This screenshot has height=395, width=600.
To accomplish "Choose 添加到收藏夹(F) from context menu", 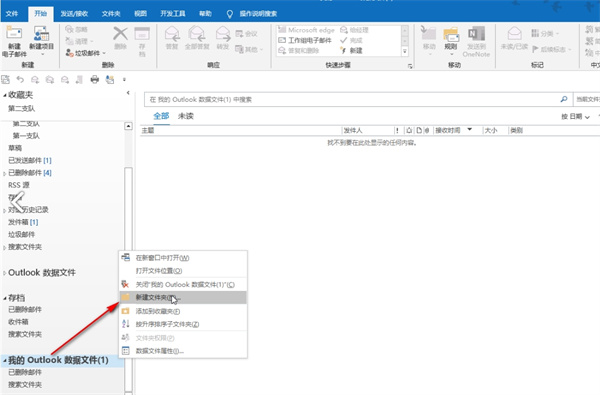I will [x=183, y=311].
